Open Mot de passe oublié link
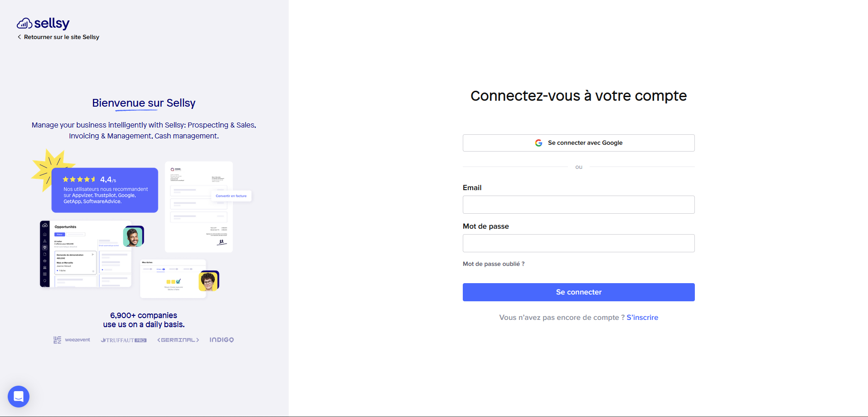Image resolution: width=868 pixels, height=417 pixels. 494,264
